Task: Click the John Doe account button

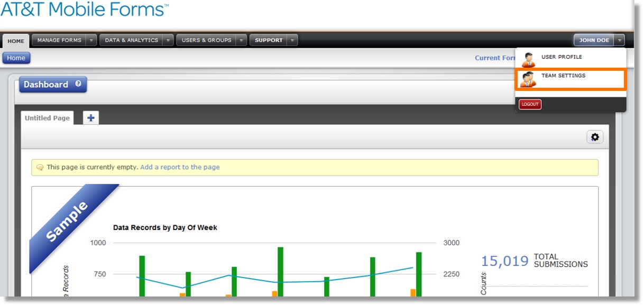Action: pos(594,40)
